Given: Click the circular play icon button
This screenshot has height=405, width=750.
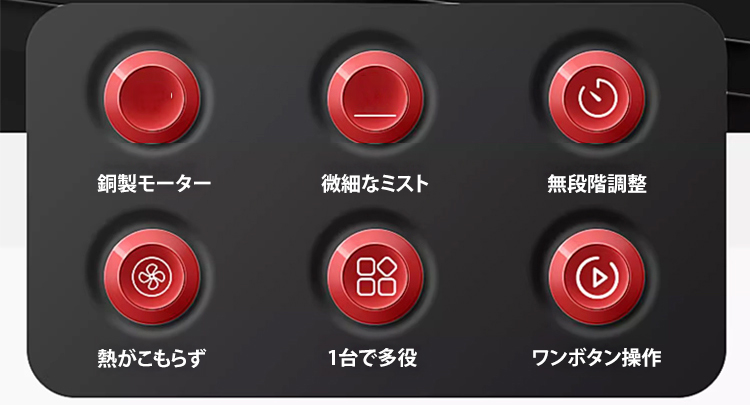Looking at the screenshot, I should coord(597,277).
